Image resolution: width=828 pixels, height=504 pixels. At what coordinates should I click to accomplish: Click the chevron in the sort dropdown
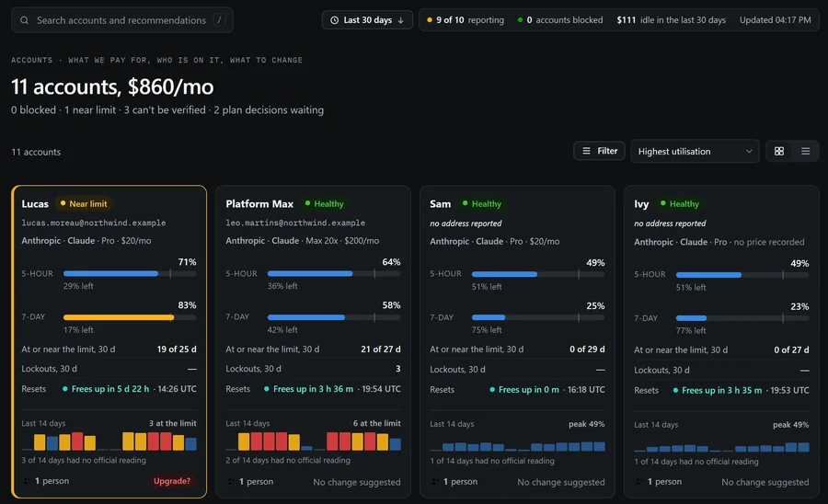tap(748, 152)
